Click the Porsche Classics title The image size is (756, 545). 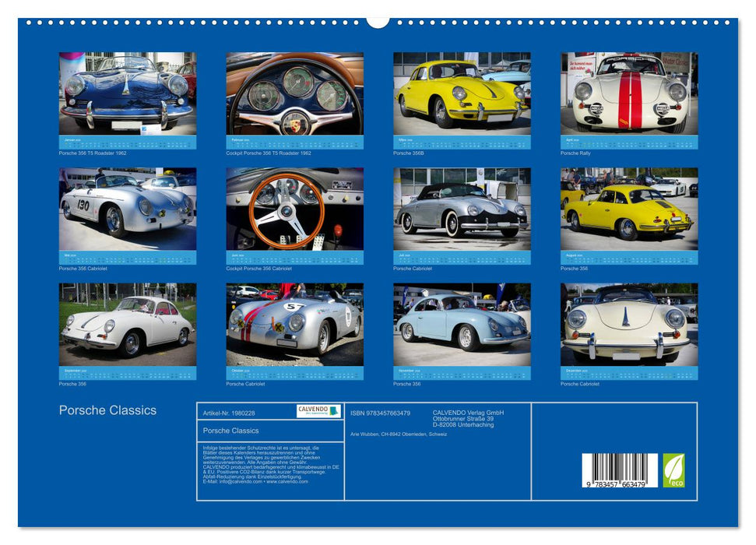pos(108,410)
